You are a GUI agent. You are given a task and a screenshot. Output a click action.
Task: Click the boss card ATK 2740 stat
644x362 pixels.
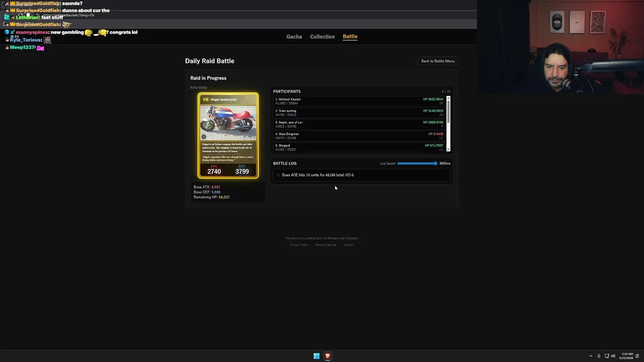pos(214,169)
